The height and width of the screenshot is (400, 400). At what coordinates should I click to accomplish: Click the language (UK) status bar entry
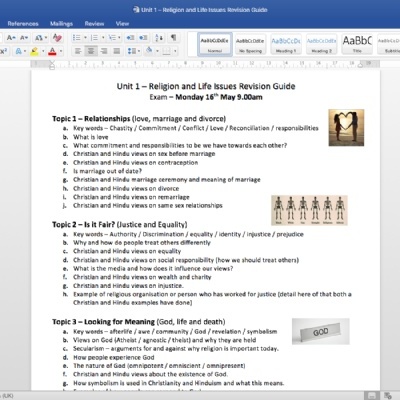point(7,396)
